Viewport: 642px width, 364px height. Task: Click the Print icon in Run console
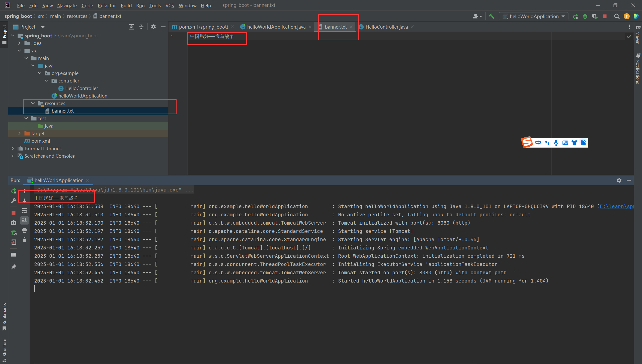coord(25,230)
